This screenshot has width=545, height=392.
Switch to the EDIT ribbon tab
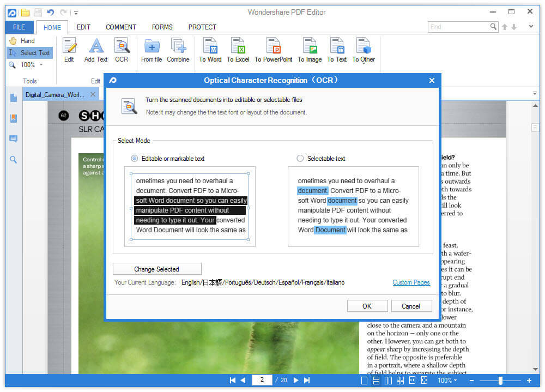point(83,27)
